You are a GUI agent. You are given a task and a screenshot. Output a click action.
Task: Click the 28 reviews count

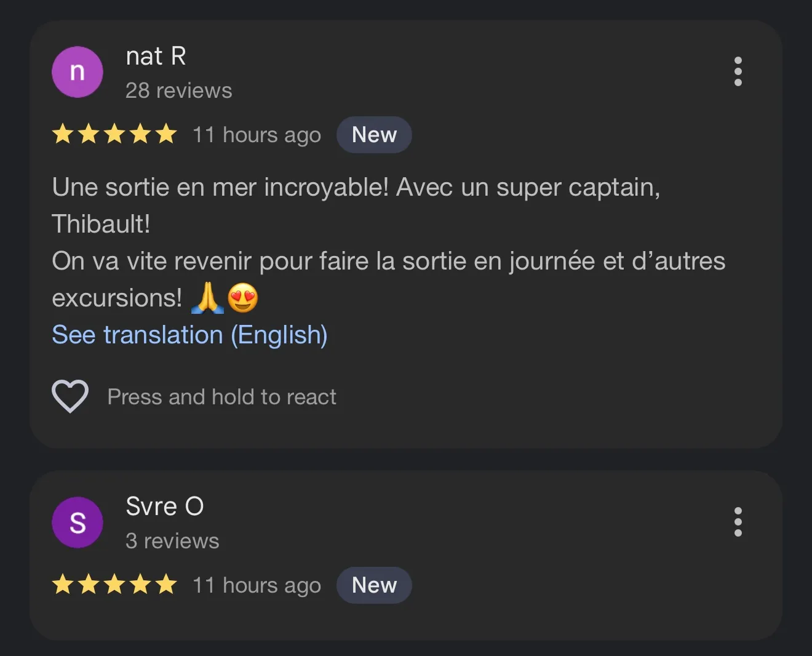pos(178,90)
